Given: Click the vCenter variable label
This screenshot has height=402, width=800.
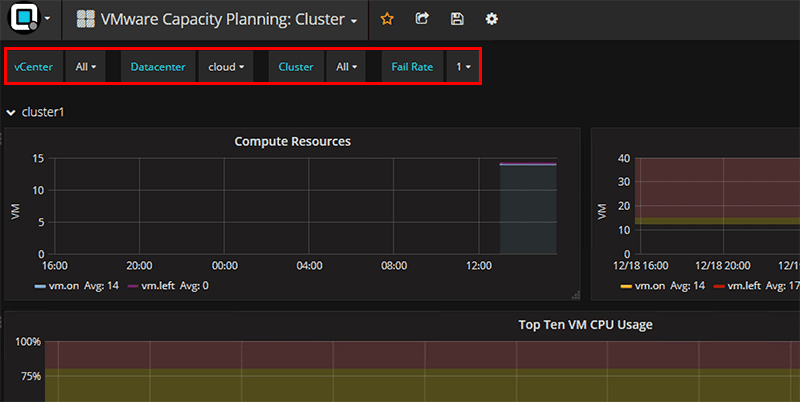Looking at the screenshot, I should (x=34, y=67).
